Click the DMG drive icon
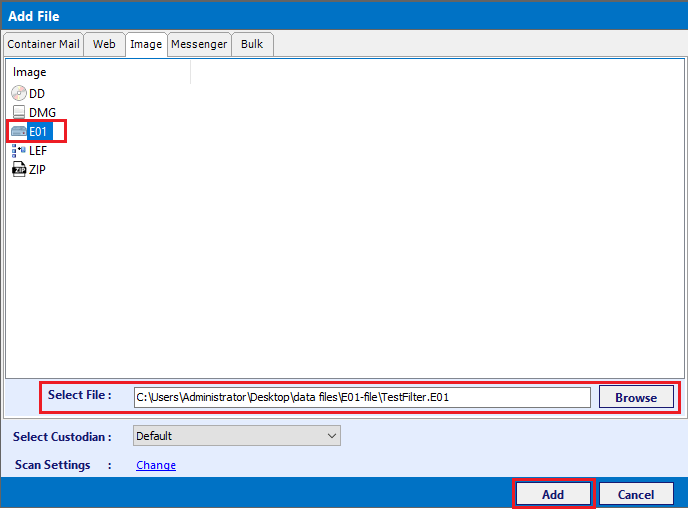The image size is (688, 509). point(19,112)
